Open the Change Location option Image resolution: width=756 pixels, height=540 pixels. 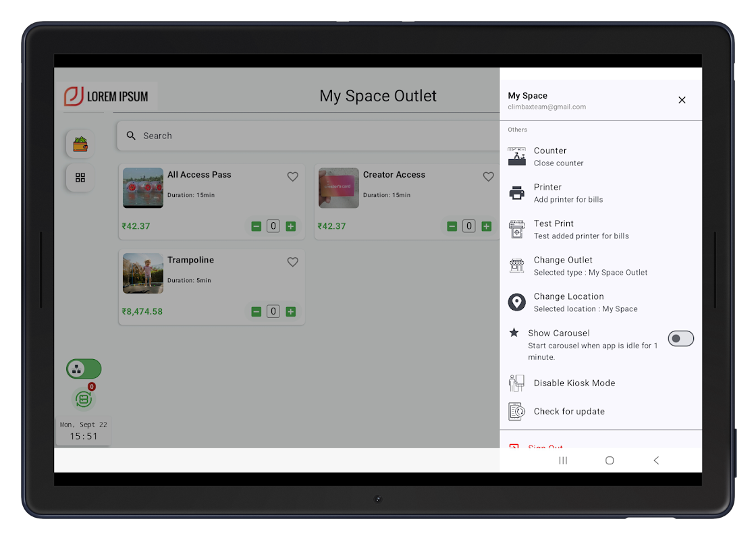point(601,302)
